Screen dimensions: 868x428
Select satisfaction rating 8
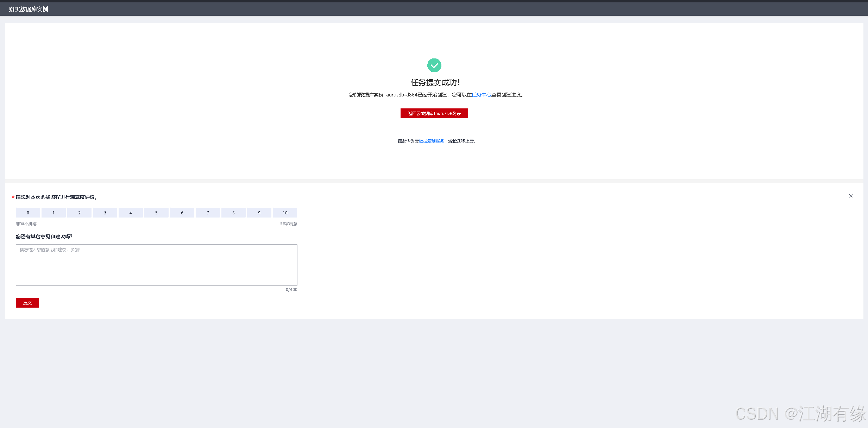pos(233,213)
